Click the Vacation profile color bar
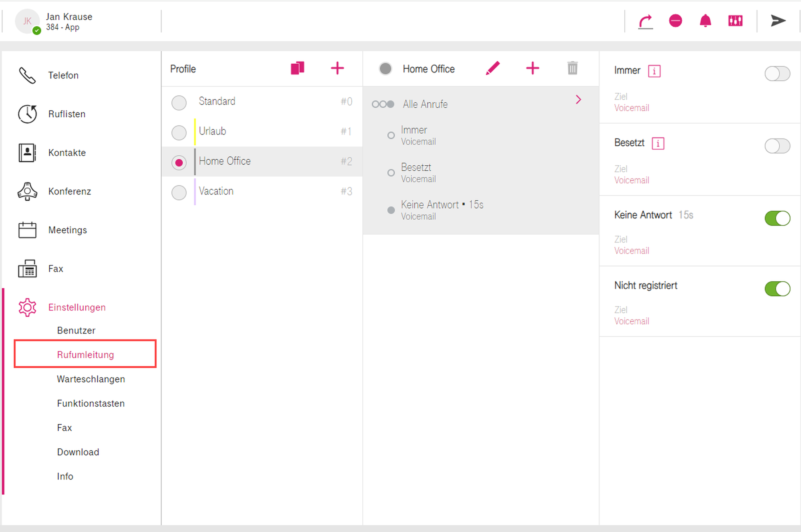Image resolution: width=801 pixels, height=532 pixels. 195,191
